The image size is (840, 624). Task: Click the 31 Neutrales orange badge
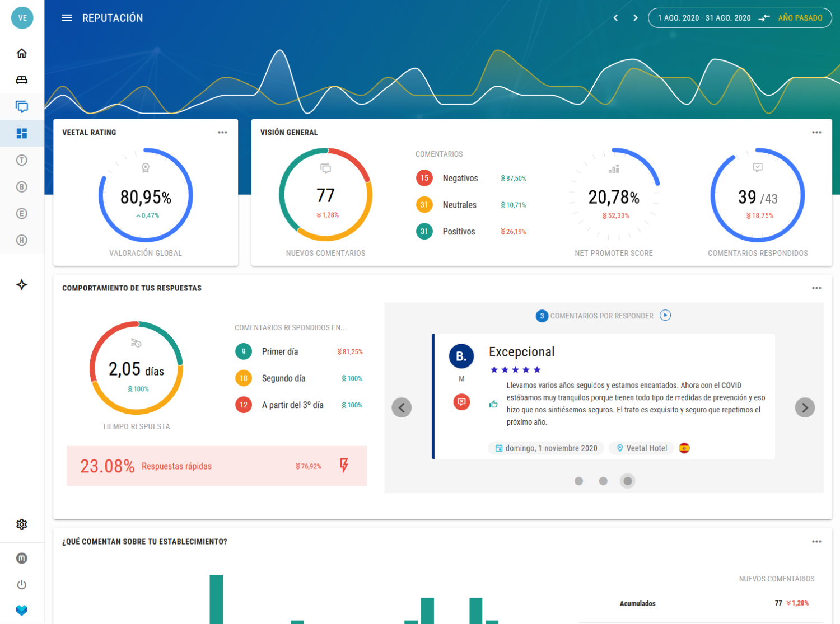(424, 205)
